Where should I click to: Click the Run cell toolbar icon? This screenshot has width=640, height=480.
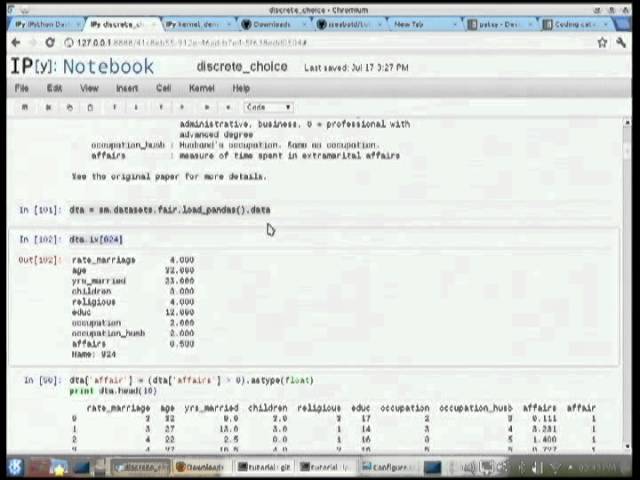pyautogui.click(x=207, y=107)
